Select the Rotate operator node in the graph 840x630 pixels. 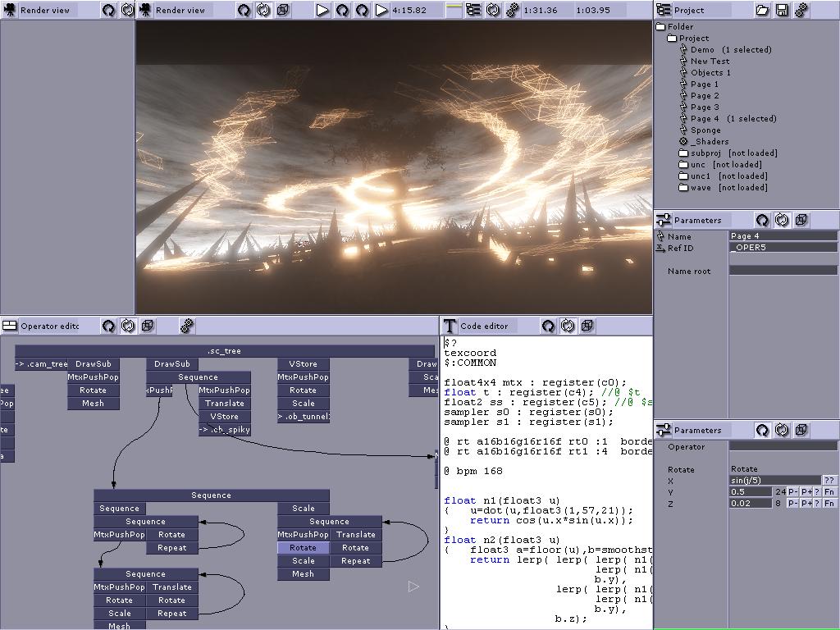coord(304,547)
